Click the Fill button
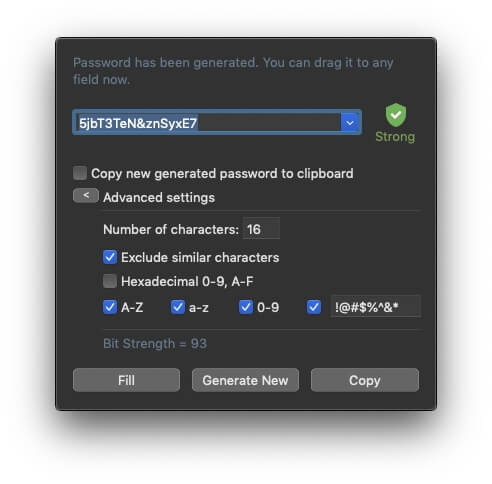Screen dimensions: 492x484 (126, 380)
